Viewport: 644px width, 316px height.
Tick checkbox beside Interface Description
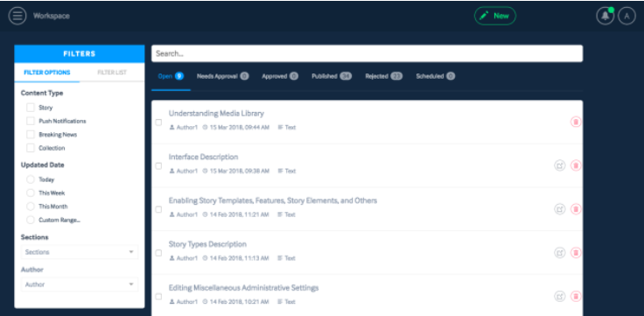coord(158,166)
